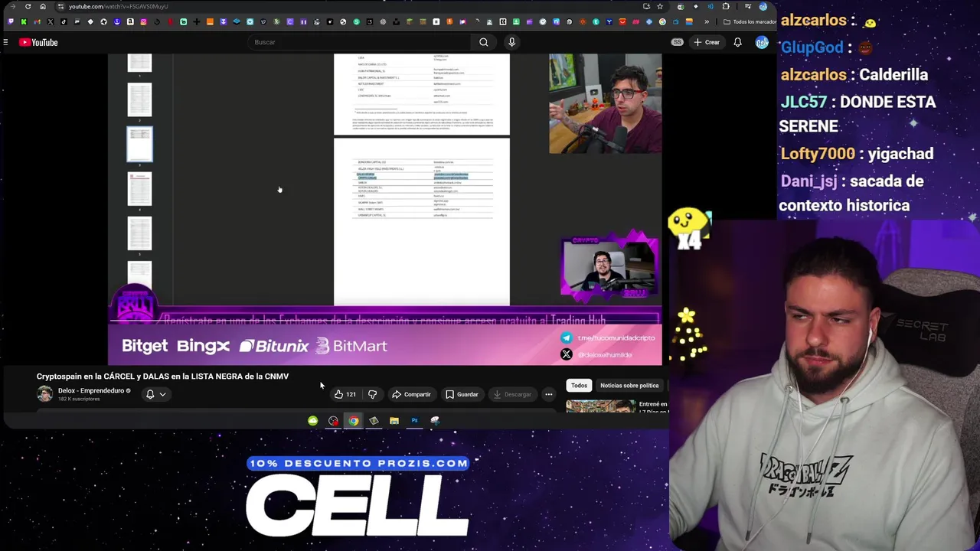Open the X (Twitter) bookmark
This screenshot has width=980, height=551.
(51, 21)
